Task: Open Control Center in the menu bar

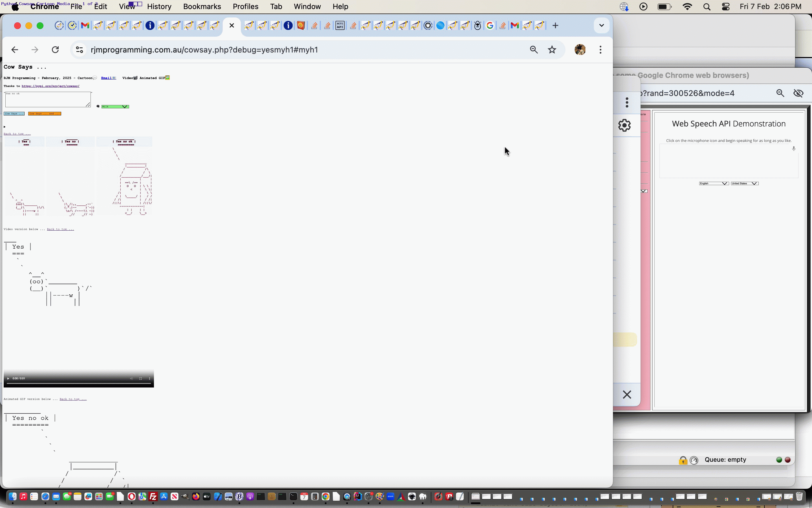Action: (x=725, y=7)
